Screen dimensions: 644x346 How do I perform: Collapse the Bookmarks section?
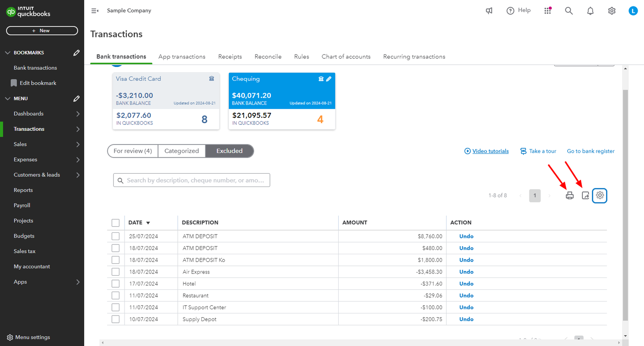pyautogui.click(x=7, y=52)
